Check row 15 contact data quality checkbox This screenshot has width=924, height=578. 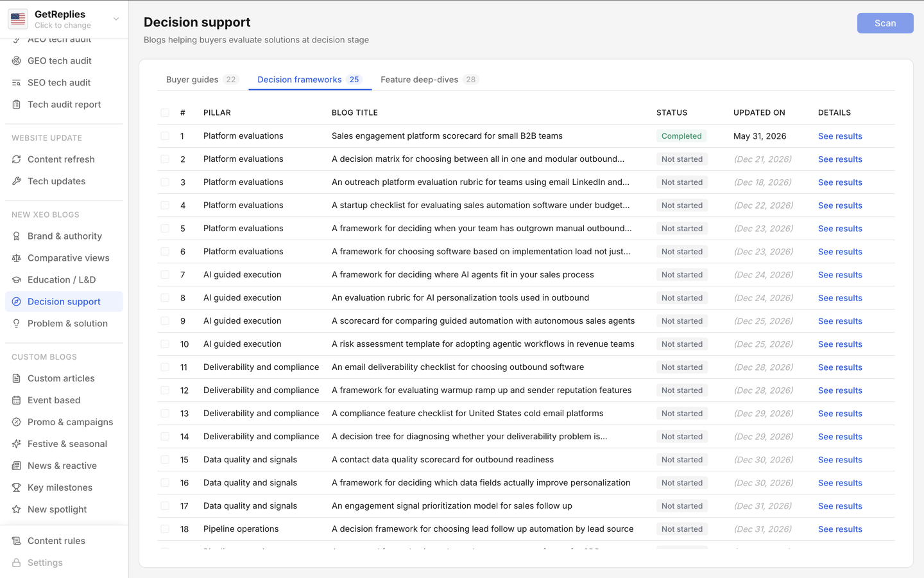pyautogui.click(x=165, y=460)
